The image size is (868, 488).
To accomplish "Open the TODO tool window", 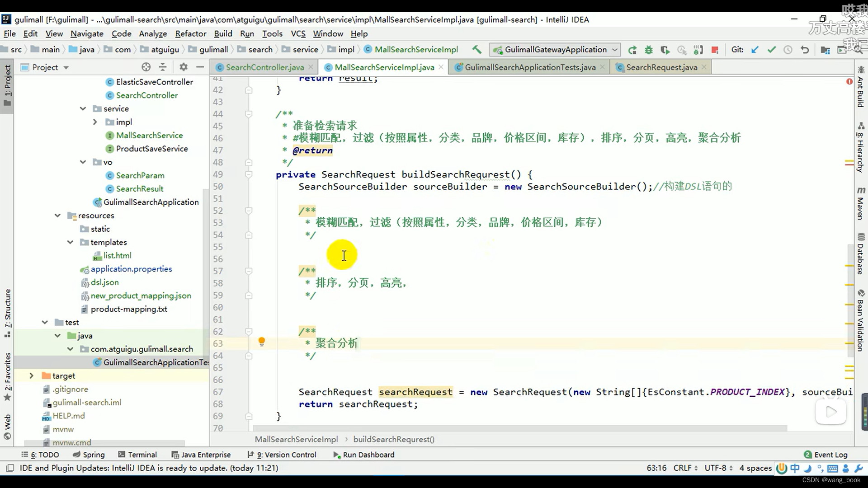I will (40, 455).
